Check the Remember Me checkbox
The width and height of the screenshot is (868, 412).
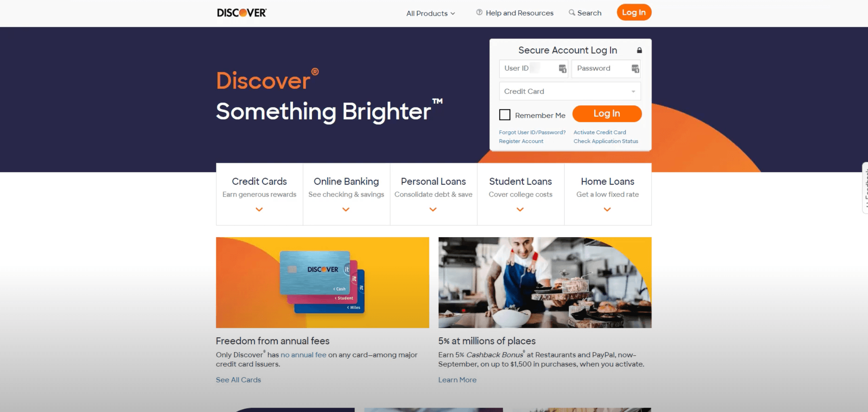(505, 115)
